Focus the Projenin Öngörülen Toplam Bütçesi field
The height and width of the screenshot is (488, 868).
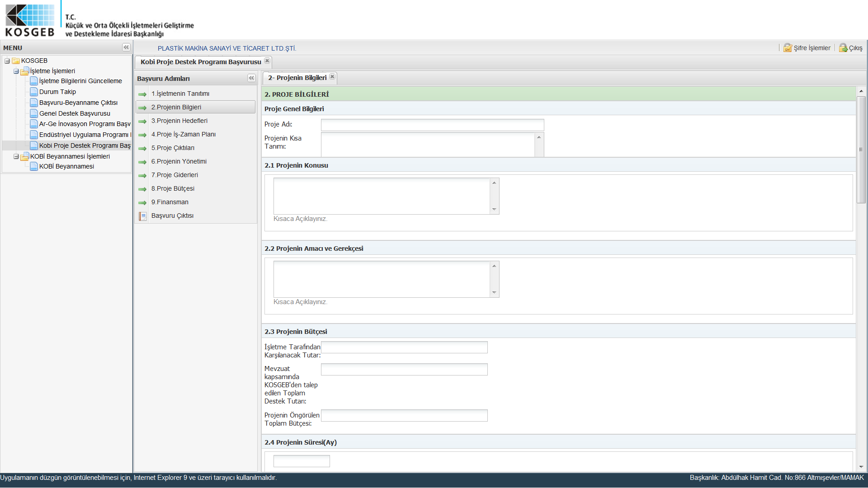[404, 415]
